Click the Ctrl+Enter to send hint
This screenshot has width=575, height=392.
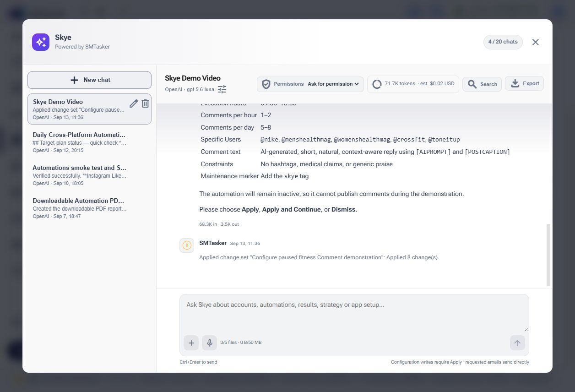[198, 362]
